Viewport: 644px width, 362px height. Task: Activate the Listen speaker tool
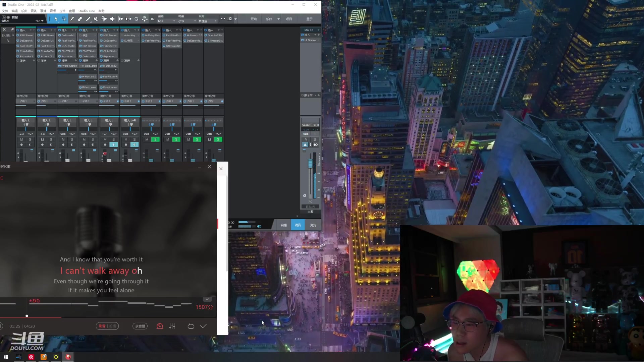point(112,19)
